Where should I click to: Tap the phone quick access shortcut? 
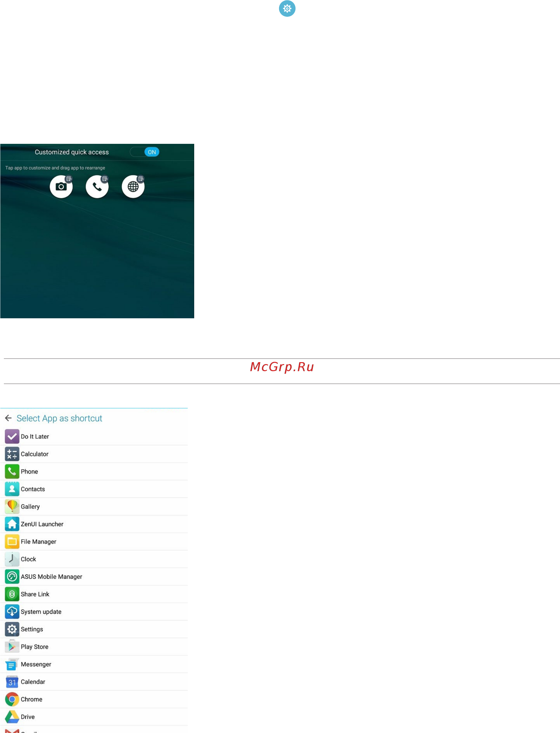coord(97,187)
